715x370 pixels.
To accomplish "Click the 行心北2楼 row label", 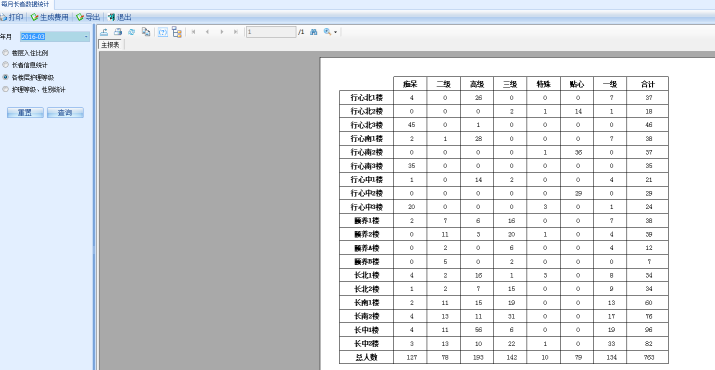I will tap(367, 111).
